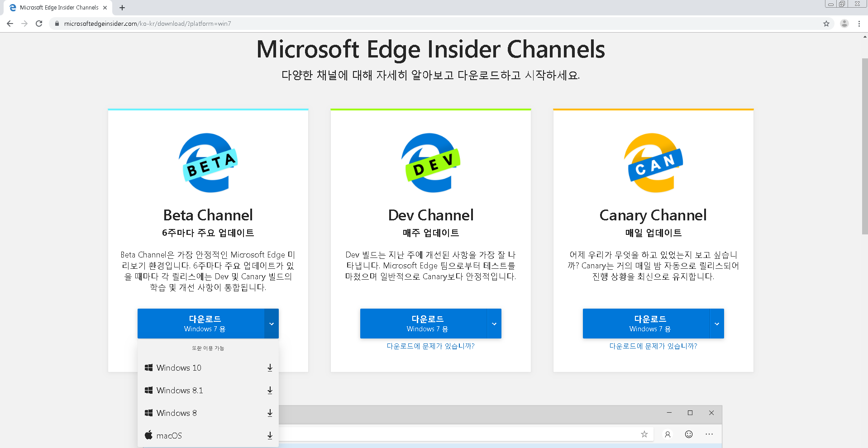Click the Microsoft Edge Insider Channels page title
The height and width of the screenshot is (448, 868).
click(431, 49)
